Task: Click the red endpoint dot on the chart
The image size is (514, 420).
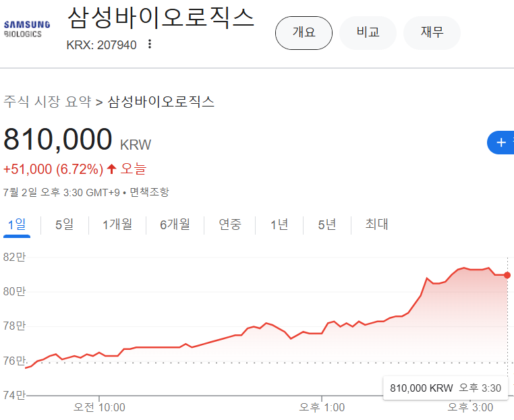Action: [x=507, y=275]
